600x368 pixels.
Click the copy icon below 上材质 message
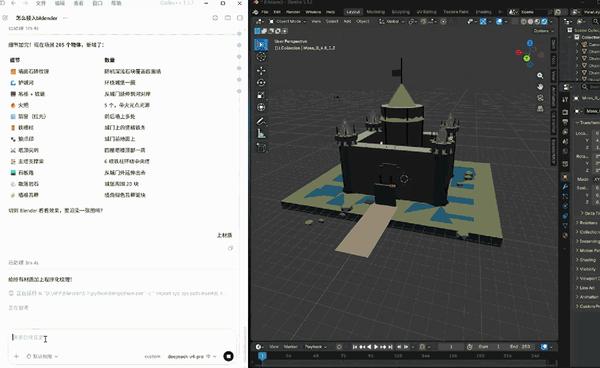click(230, 248)
